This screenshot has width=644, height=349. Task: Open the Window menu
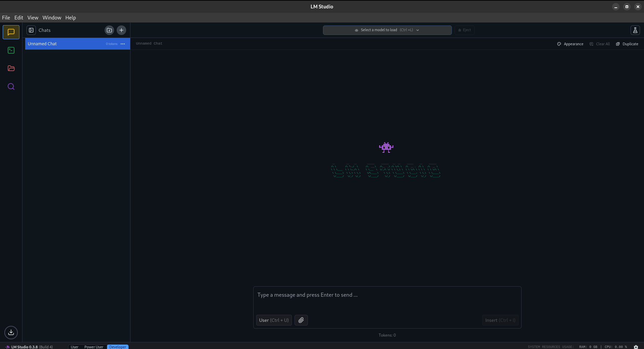(x=52, y=18)
